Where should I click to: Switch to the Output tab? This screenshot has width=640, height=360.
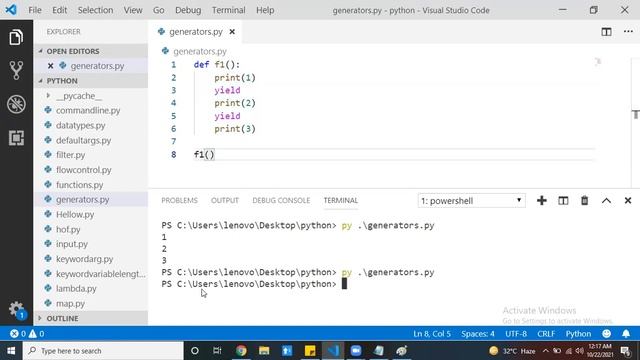(225, 200)
